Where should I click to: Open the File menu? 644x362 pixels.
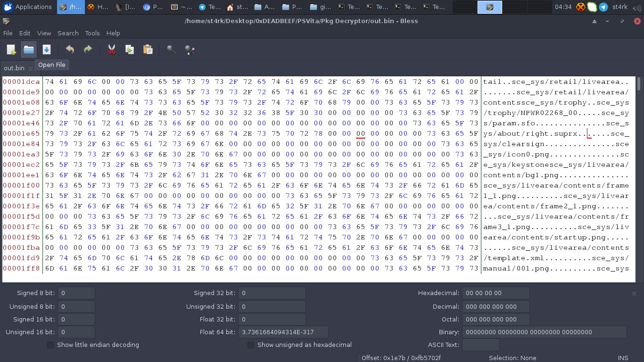[8, 33]
